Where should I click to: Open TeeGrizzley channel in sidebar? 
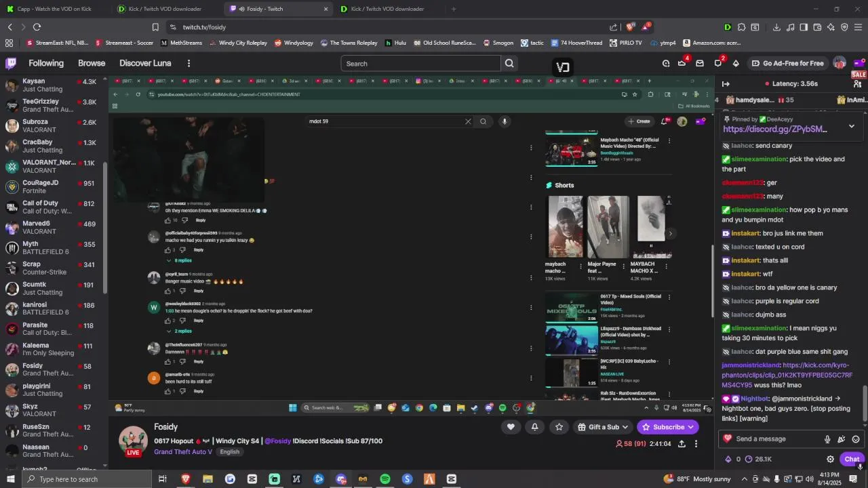tap(51, 105)
